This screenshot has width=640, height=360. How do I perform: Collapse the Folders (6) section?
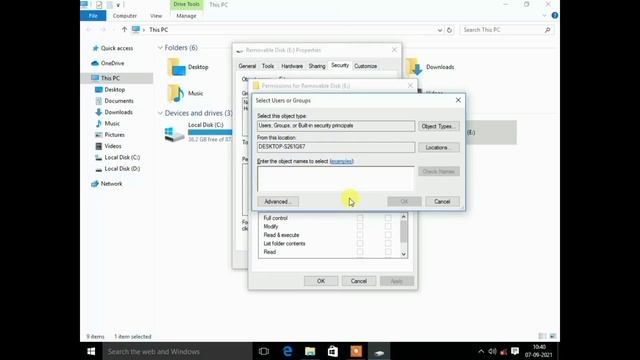coord(160,48)
